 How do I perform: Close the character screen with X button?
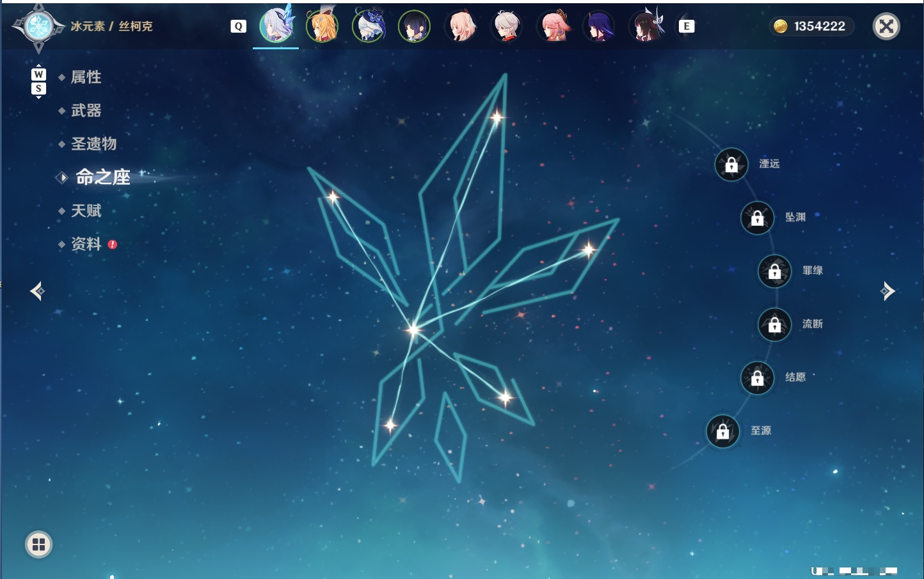[886, 26]
